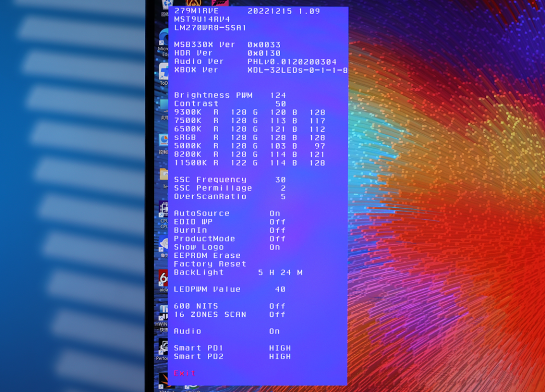Toggle the AutoSource setting
545x392 pixels.
click(227, 213)
